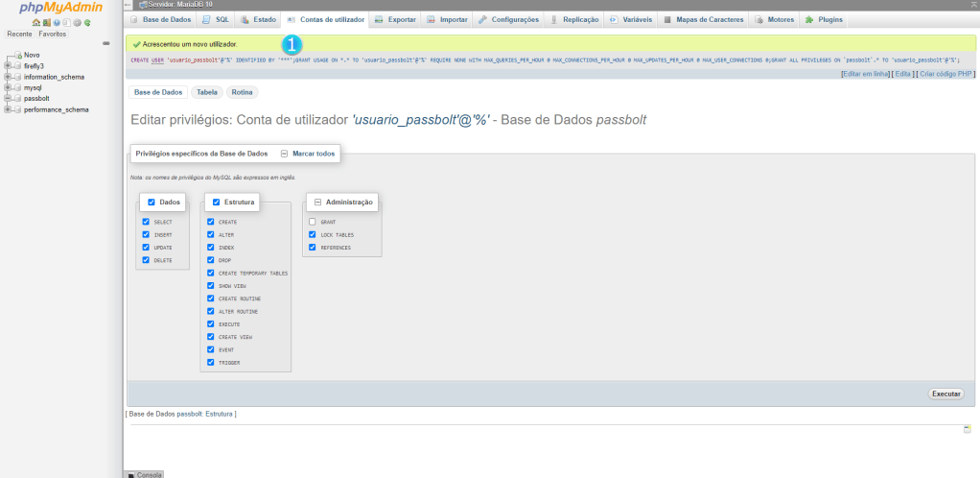Image resolution: width=980 pixels, height=478 pixels.
Task: Toggle the TRIGGER privilege checkbox
Action: click(211, 363)
